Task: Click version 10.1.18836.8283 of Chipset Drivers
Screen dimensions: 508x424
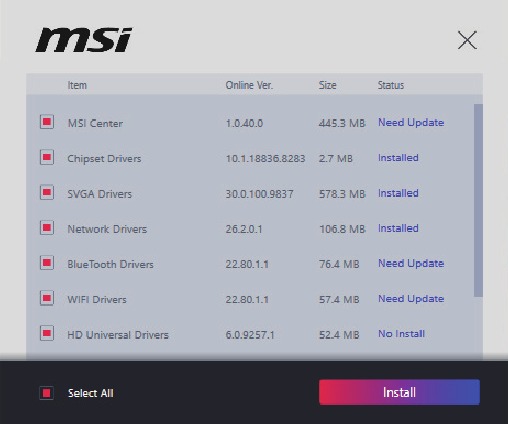Action: pyautogui.click(x=265, y=159)
